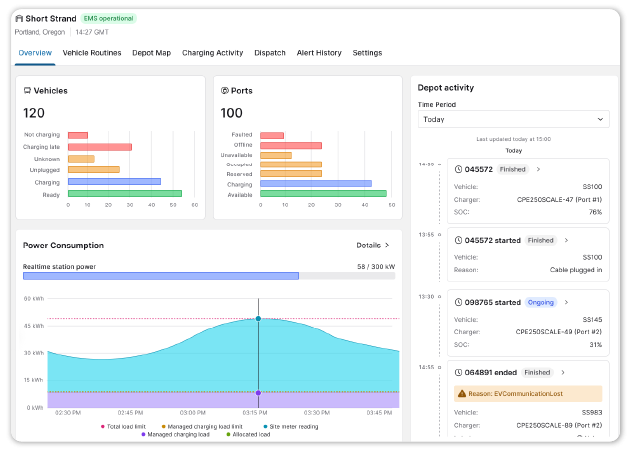Expand event 045572 Finished chevron
The height and width of the screenshot is (450, 630).
click(537, 170)
